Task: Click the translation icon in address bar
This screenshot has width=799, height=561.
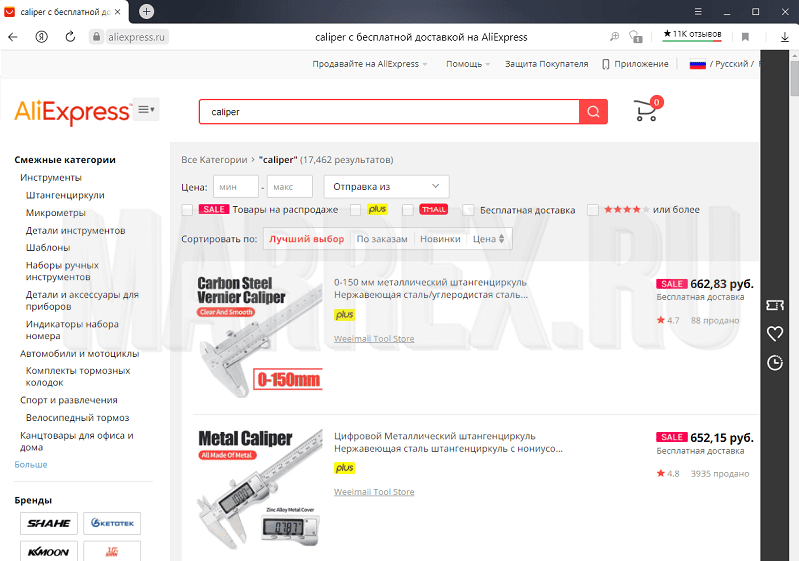Action: pyautogui.click(x=635, y=37)
